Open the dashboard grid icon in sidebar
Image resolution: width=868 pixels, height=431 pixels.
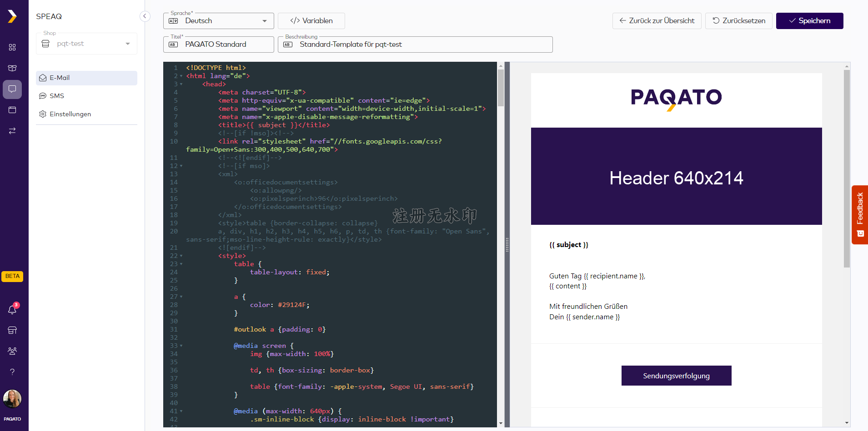[12, 47]
